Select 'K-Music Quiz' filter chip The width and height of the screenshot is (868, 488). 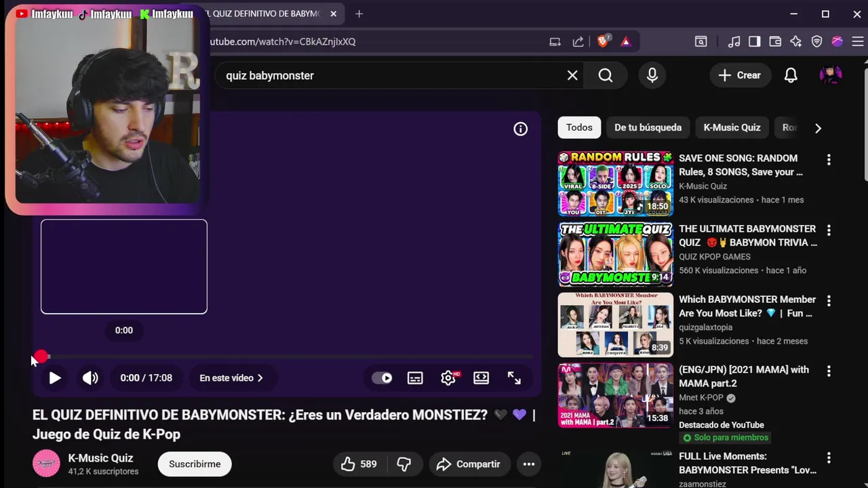tap(732, 127)
